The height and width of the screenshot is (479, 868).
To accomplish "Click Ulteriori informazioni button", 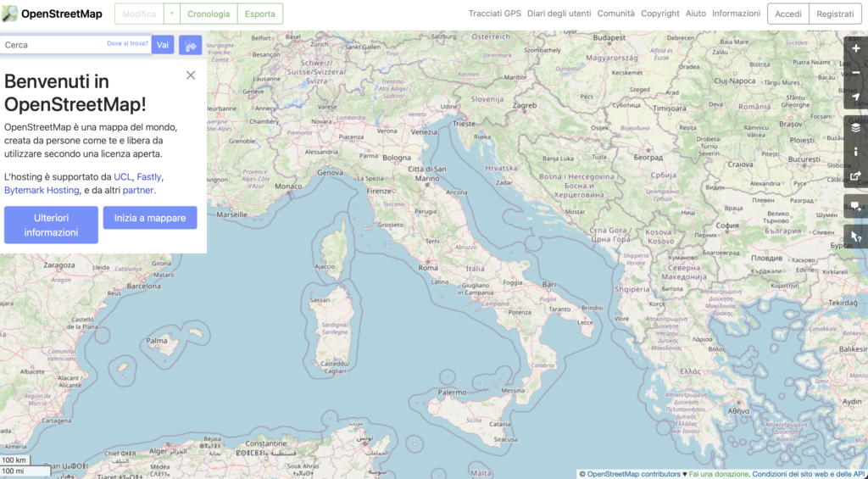I will [51, 225].
